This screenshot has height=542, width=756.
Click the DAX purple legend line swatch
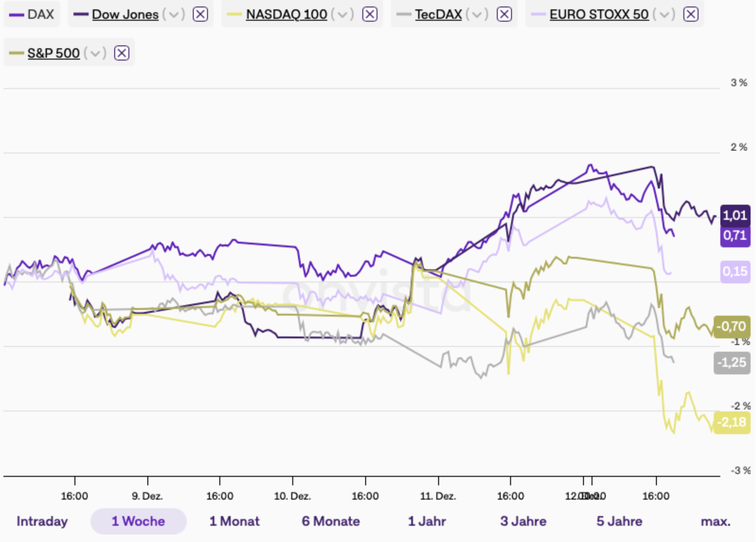click(x=16, y=15)
